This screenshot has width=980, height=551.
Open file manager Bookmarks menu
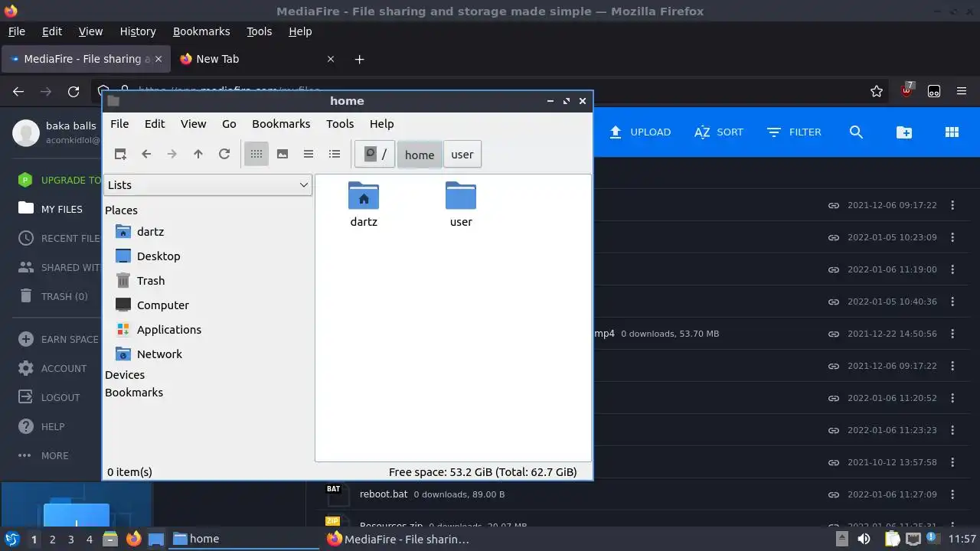pos(281,123)
